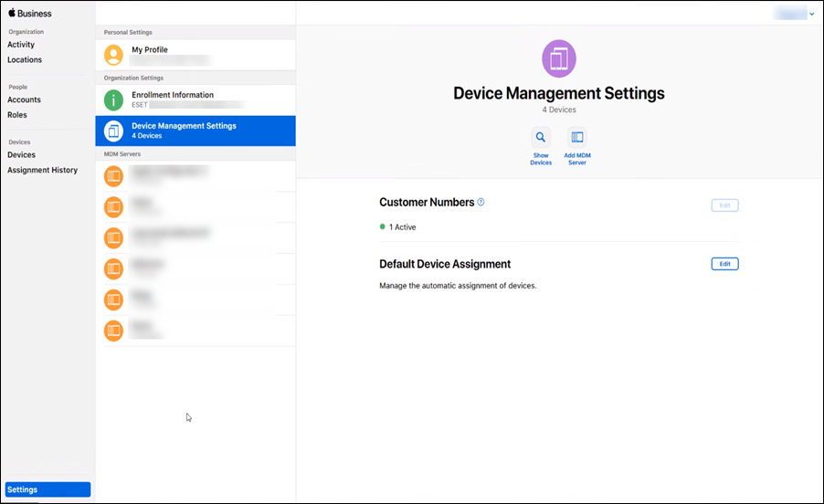Click the Add MDM Server icon

(577, 138)
